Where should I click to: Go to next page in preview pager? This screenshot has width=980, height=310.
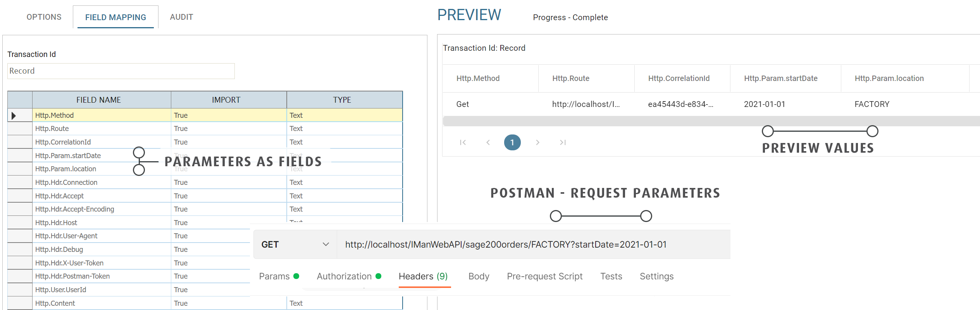[537, 143]
